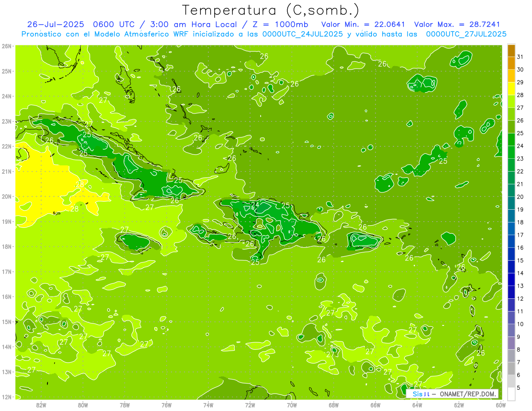Pick the blue legend swatch between 16 and 17
The width and height of the screenshot is (532, 411).
[x=511, y=241]
